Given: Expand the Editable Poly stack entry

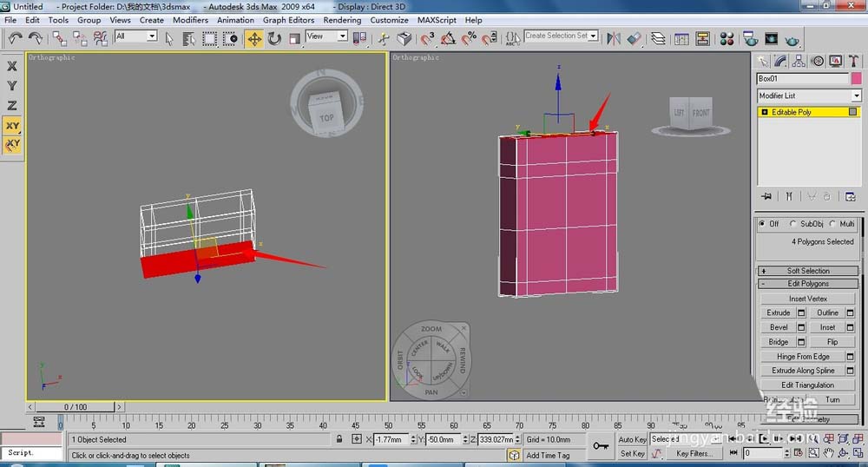Looking at the screenshot, I should click(x=765, y=112).
